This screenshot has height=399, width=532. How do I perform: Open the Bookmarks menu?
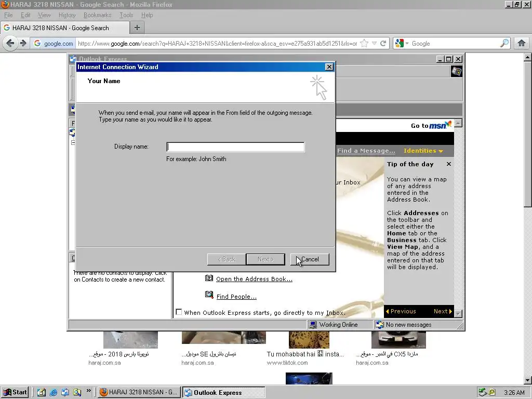(x=97, y=15)
